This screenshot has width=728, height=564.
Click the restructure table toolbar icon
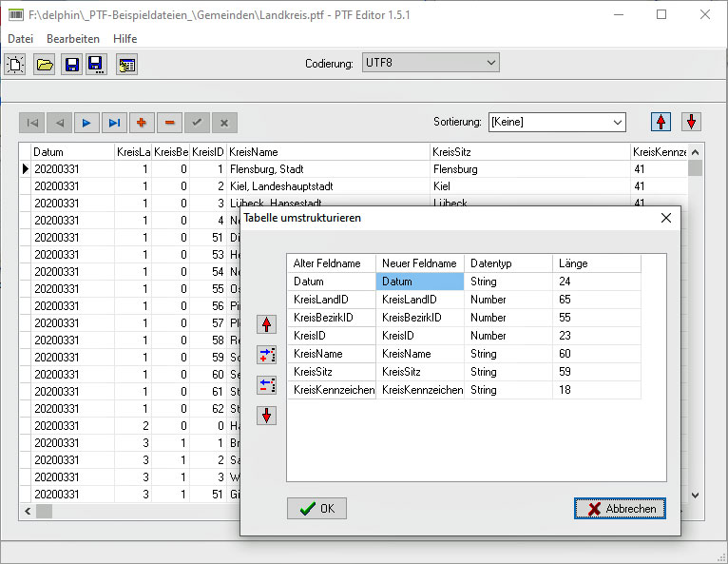pyautogui.click(x=126, y=65)
